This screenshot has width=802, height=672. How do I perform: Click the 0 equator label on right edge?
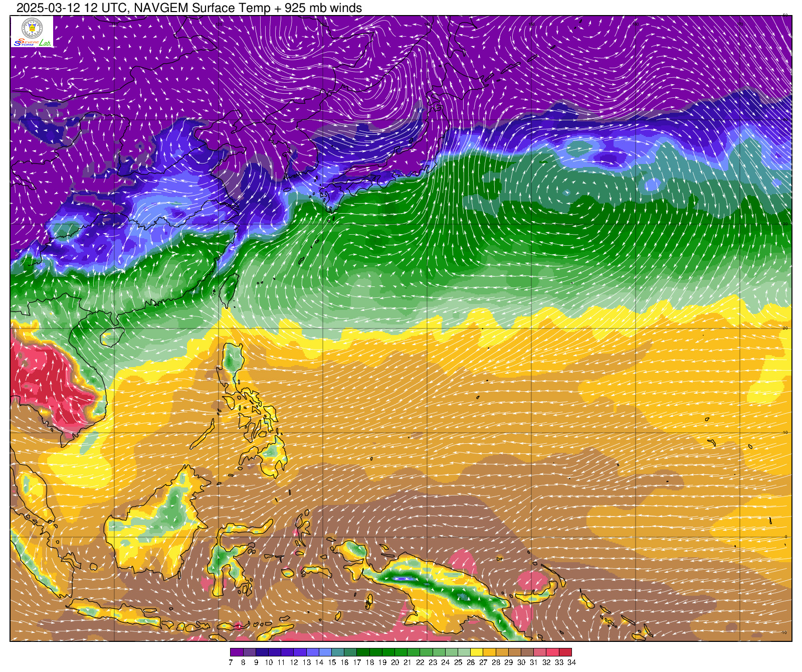[785, 537]
